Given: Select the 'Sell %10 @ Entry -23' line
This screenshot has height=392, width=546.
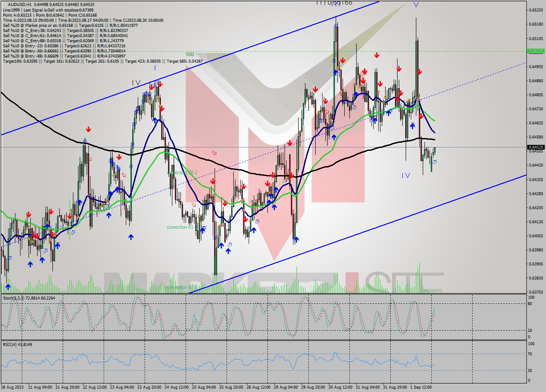Looking at the screenshot, I should coord(64,46).
